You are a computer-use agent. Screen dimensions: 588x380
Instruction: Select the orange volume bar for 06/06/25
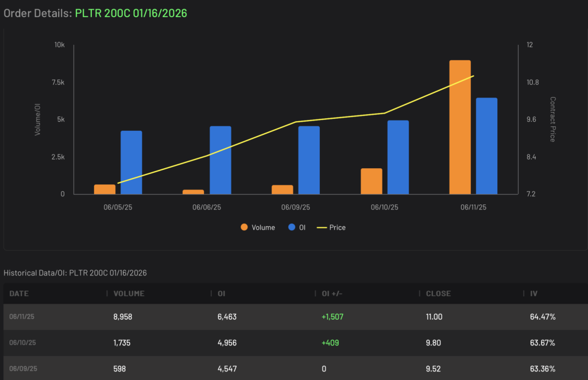click(x=193, y=192)
